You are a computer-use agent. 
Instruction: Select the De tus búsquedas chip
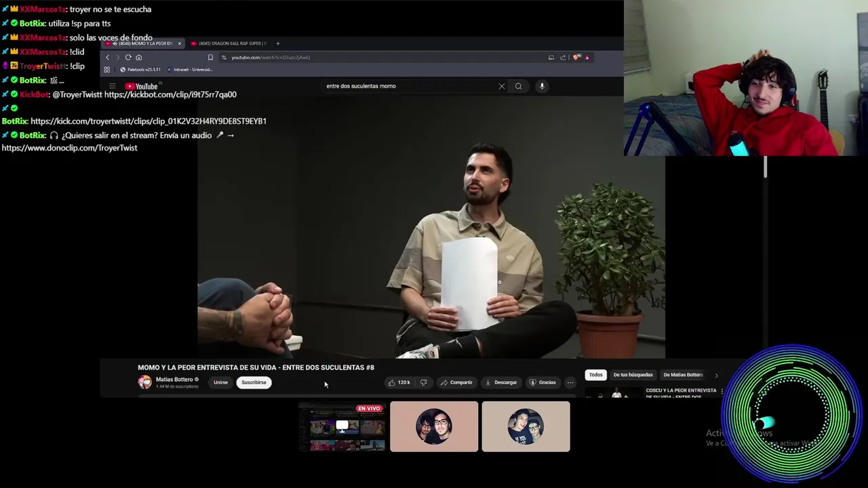(x=633, y=375)
